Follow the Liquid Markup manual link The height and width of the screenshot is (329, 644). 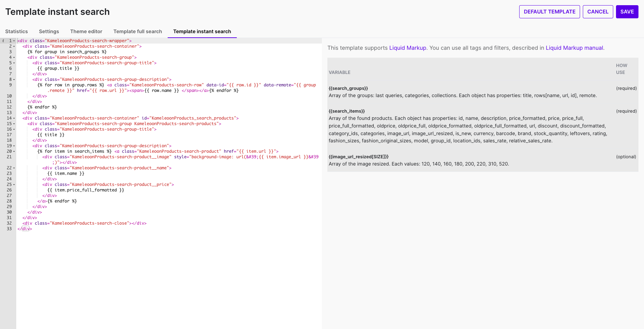(574, 48)
